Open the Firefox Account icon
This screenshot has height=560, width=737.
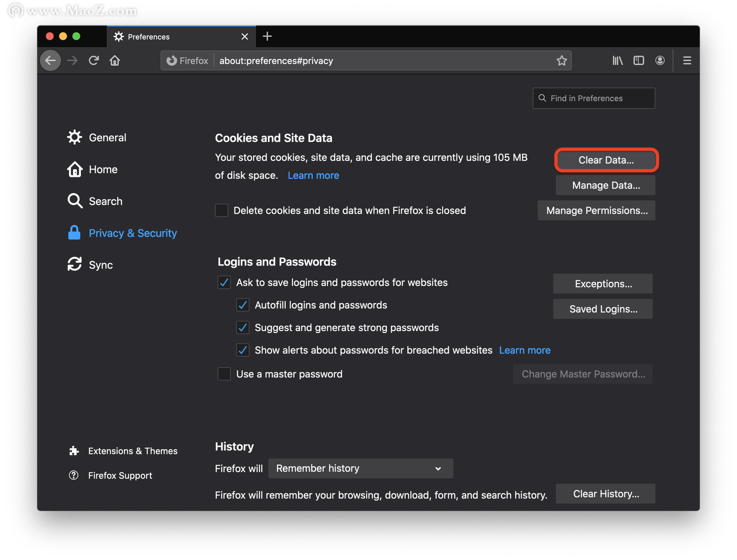click(x=660, y=61)
